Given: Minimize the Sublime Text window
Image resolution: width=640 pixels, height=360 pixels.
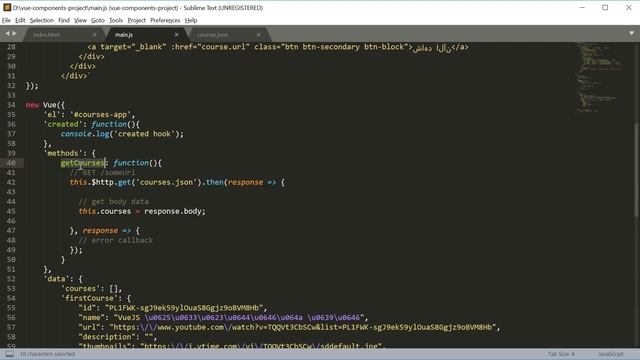Looking at the screenshot, I should (582, 8).
